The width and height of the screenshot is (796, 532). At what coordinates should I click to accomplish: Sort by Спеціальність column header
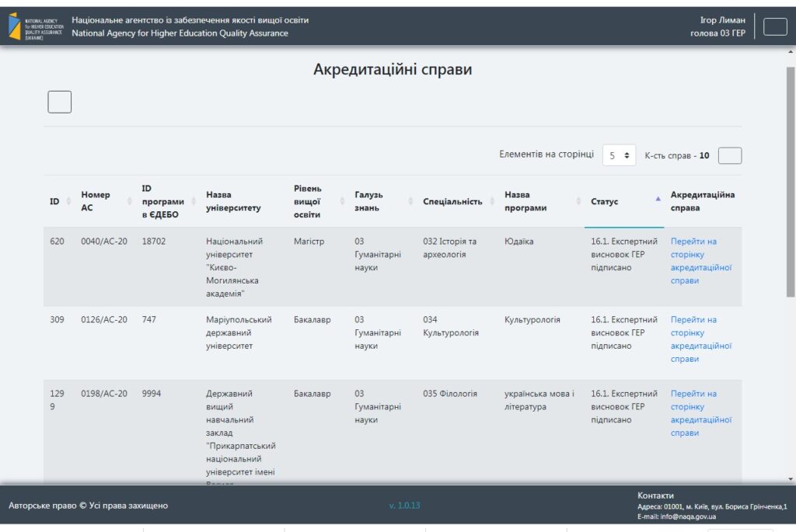pos(456,201)
